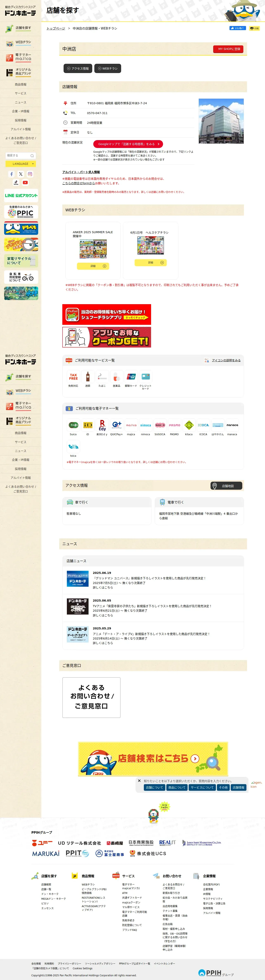Click the PASMO e-money icon

click(174, 425)
